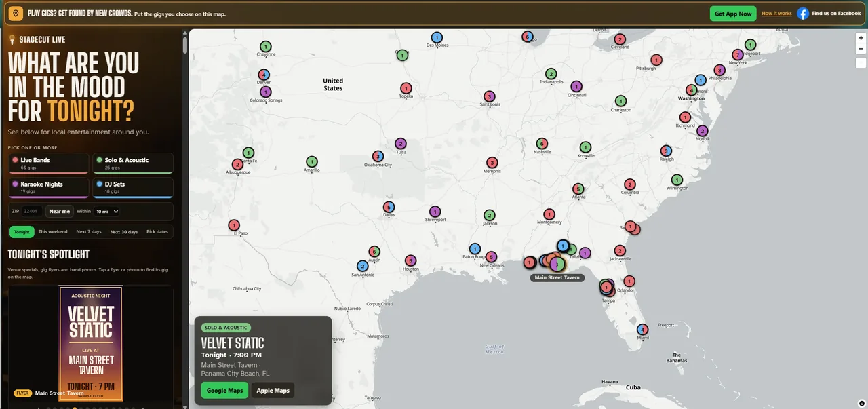
Task: Select the Jacksonville marker showing 2
Action: pyautogui.click(x=620, y=251)
